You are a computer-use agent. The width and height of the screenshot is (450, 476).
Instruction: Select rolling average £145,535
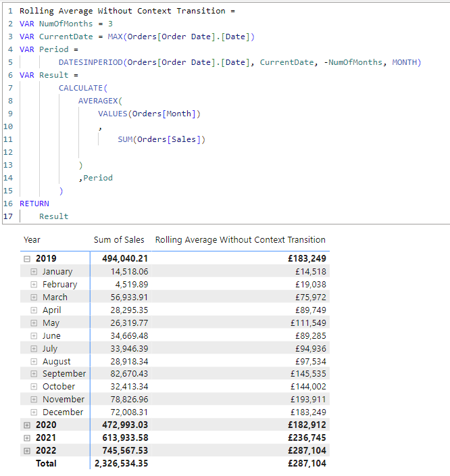coord(309,374)
